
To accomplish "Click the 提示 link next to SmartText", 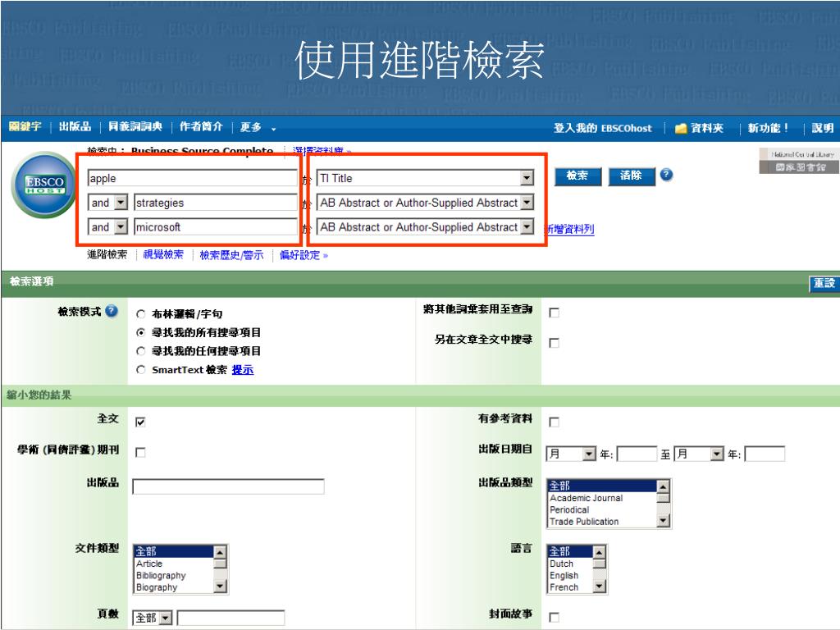I will point(242,370).
